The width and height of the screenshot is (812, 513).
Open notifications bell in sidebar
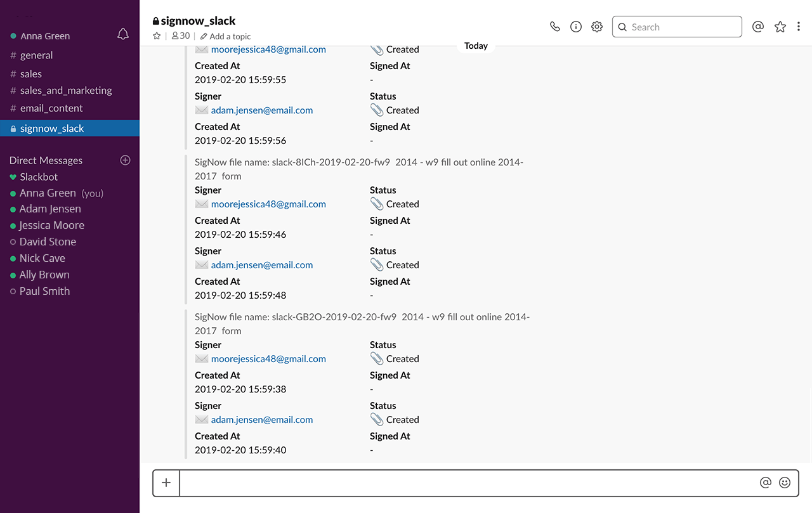pyautogui.click(x=123, y=34)
